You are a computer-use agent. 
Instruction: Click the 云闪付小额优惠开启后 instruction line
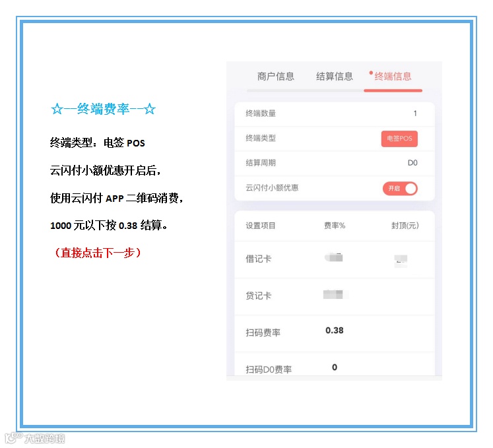[106, 170]
